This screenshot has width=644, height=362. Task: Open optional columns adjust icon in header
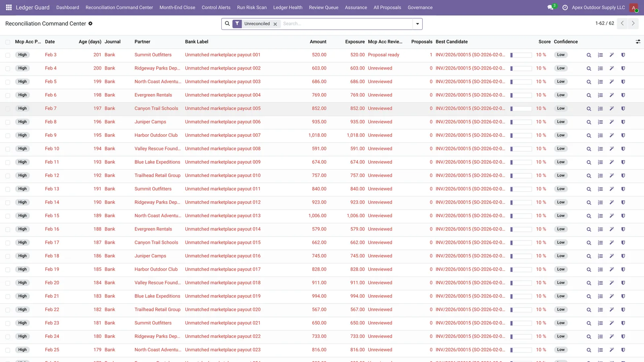(638, 41)
